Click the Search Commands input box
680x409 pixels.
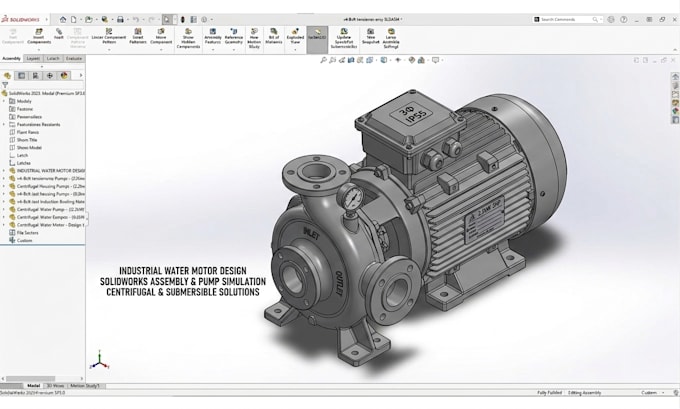(567, 20)
